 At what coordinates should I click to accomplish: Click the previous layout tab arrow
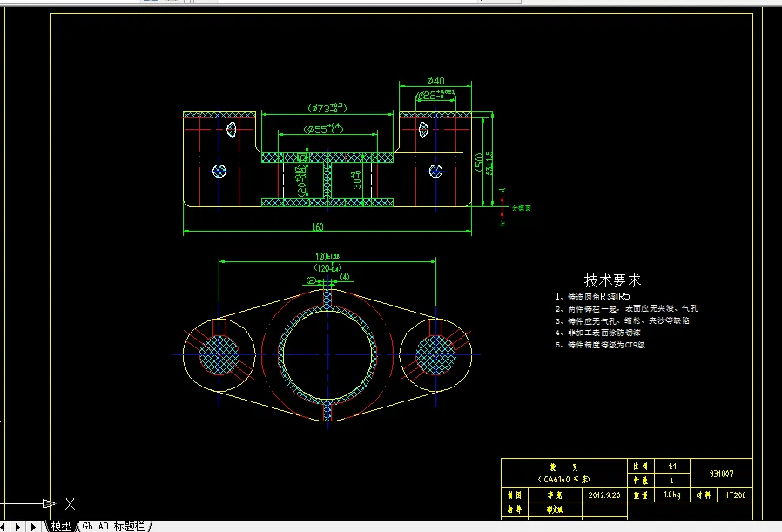coord(3,526)
